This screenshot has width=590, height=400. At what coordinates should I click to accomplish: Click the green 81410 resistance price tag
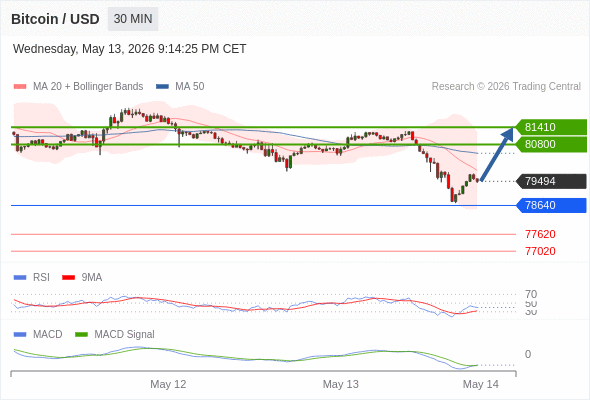click(551, 127)
